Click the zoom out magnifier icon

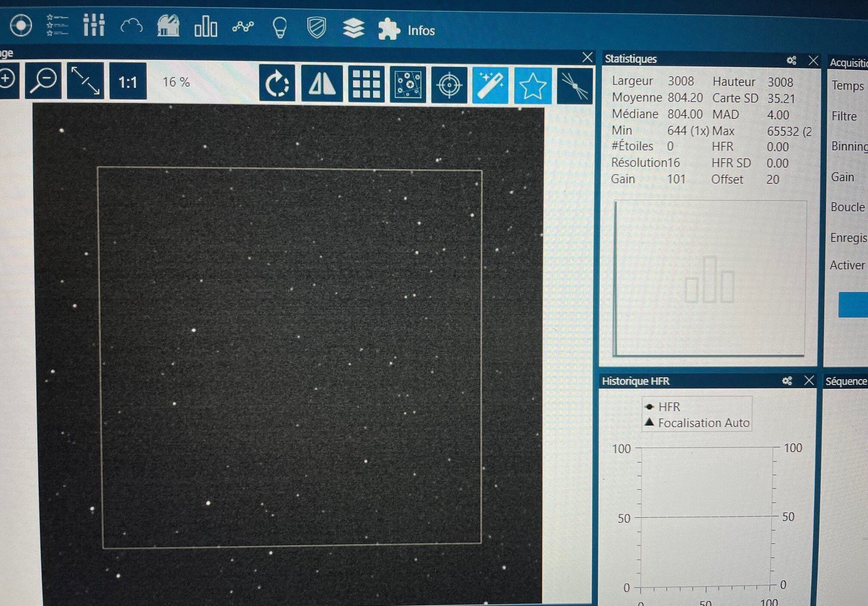(43, 80)
